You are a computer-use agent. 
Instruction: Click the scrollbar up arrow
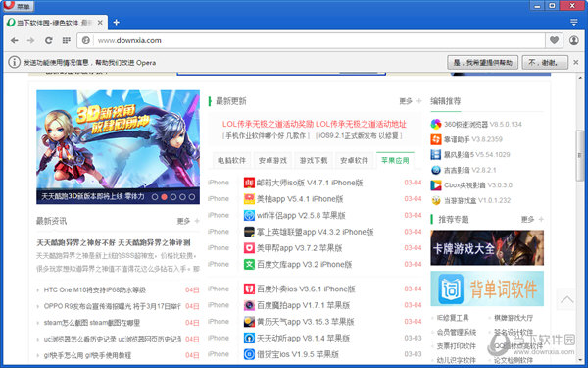click(580, 78)
